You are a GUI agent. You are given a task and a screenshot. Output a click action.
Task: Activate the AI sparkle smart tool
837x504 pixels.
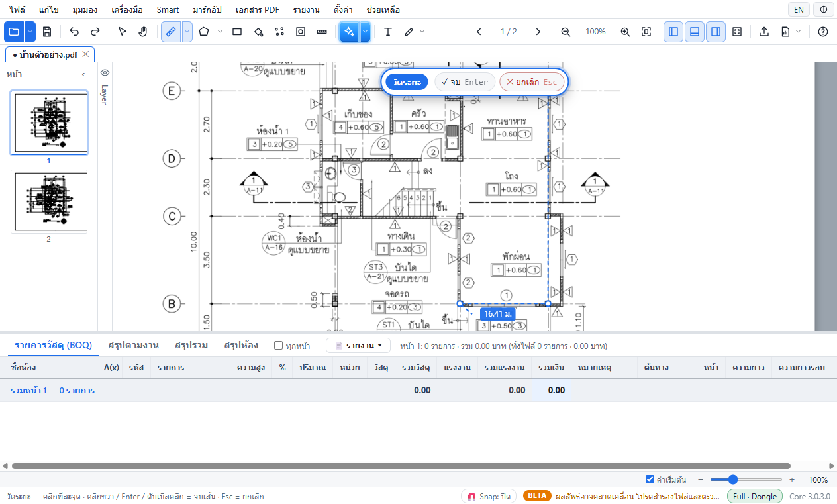pyautogui.click(x=349, y=32)
